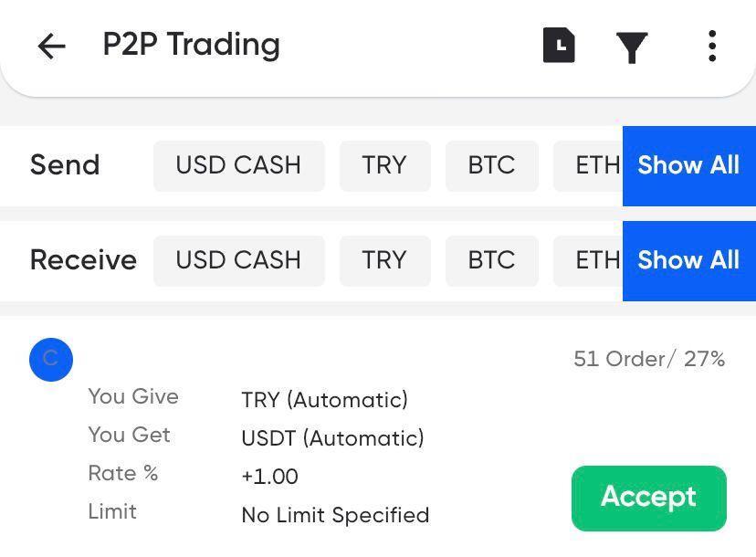Open the order history document icon
The height and width of the screenshot is (557, 756).
click(559, 46)
